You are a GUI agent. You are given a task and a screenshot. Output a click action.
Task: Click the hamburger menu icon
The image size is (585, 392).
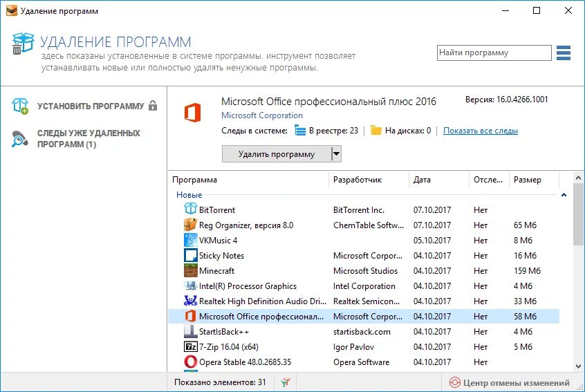pyautogui.click(x=563, y=53)
